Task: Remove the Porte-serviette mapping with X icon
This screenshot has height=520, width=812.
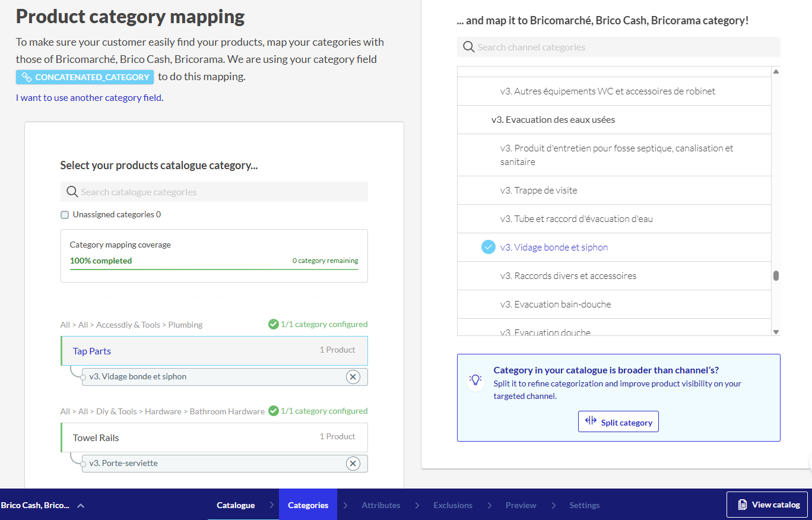Action: pos(353,464)
